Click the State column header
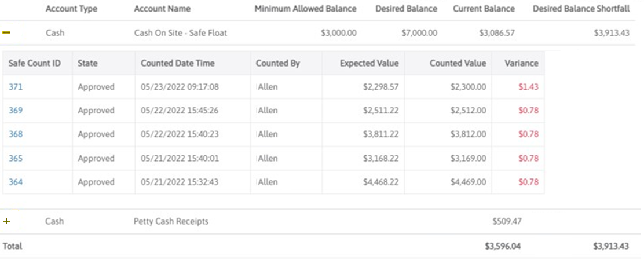644x260 pixels. (87, 63)
